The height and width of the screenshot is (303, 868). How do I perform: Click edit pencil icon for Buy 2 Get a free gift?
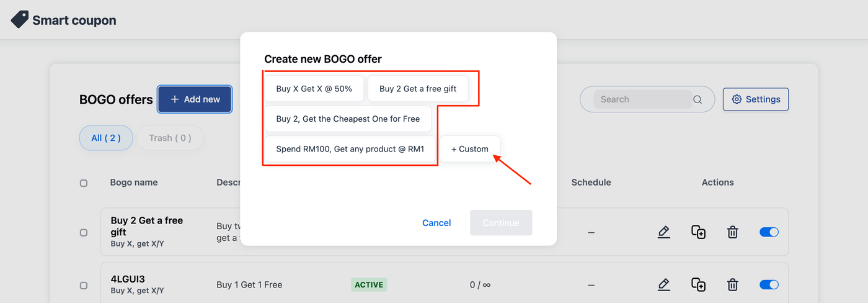click(x=663, y=232)
